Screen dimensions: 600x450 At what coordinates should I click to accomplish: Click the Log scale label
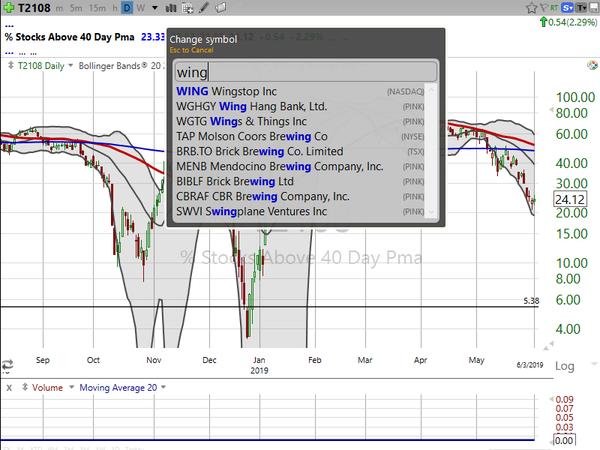coord(565,366)
